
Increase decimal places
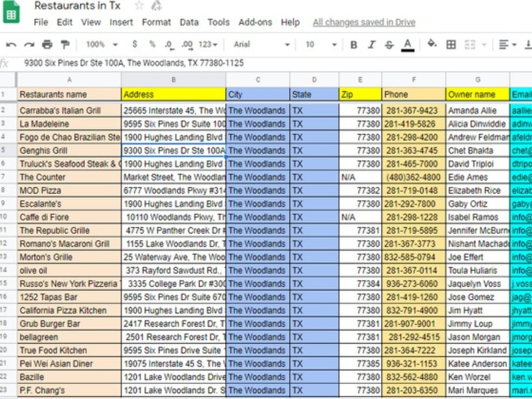coord(187,45)
